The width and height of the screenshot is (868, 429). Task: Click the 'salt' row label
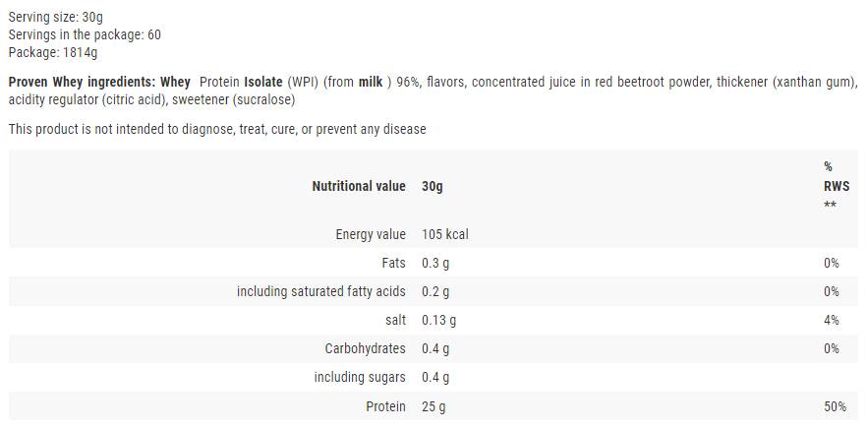pyautogui.click(x=395, y=320)
